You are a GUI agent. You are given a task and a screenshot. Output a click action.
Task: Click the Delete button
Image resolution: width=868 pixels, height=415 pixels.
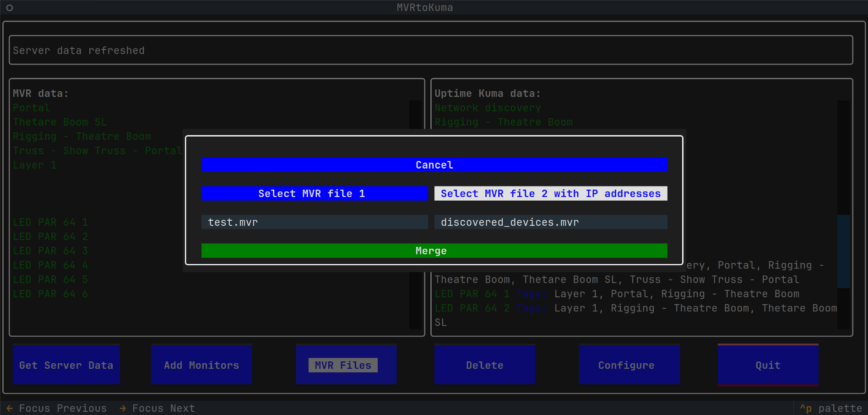coord(485,365)
